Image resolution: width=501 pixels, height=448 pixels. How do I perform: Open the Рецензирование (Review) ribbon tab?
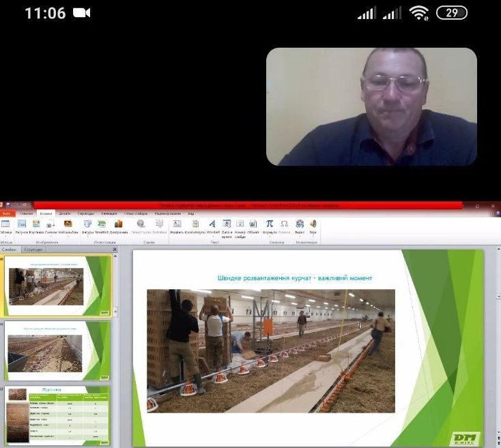[168, 213]
